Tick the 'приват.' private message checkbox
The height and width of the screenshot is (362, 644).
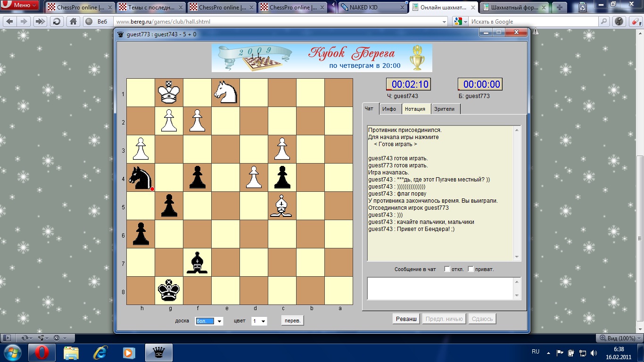click(471, 269)
